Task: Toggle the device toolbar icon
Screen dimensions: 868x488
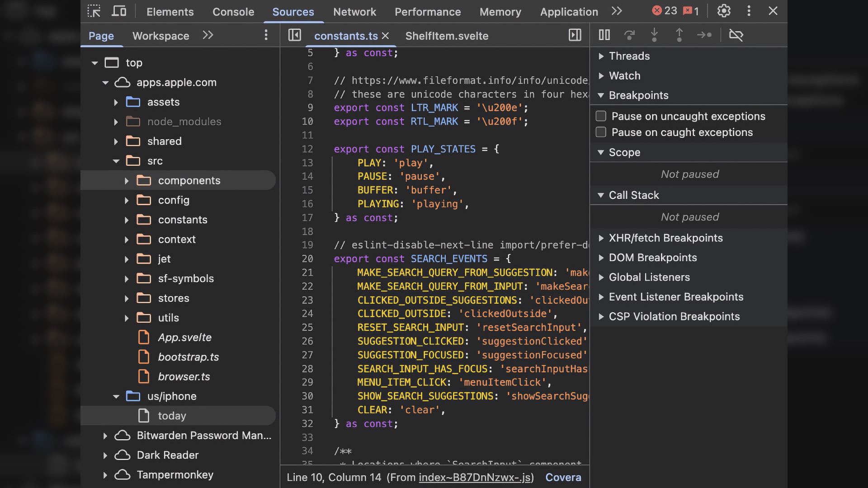Action: coord(119,11)
